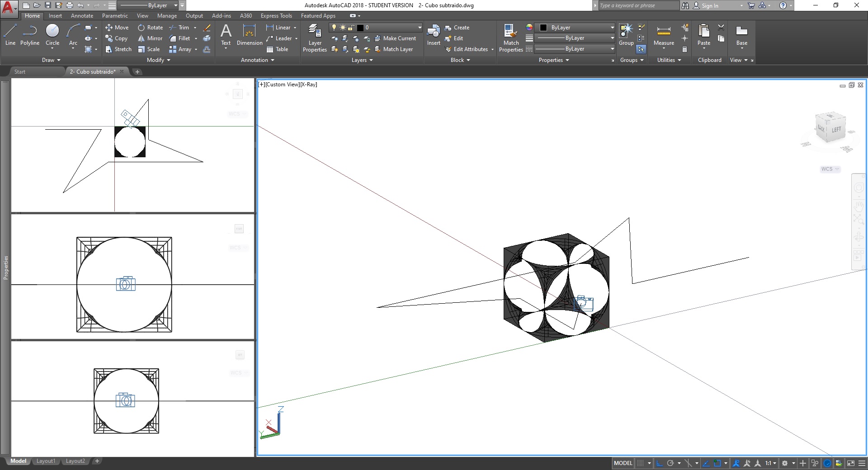Select the Line drawing tool
The height and width of the screenshot is (470, 868).
[10, 35]
